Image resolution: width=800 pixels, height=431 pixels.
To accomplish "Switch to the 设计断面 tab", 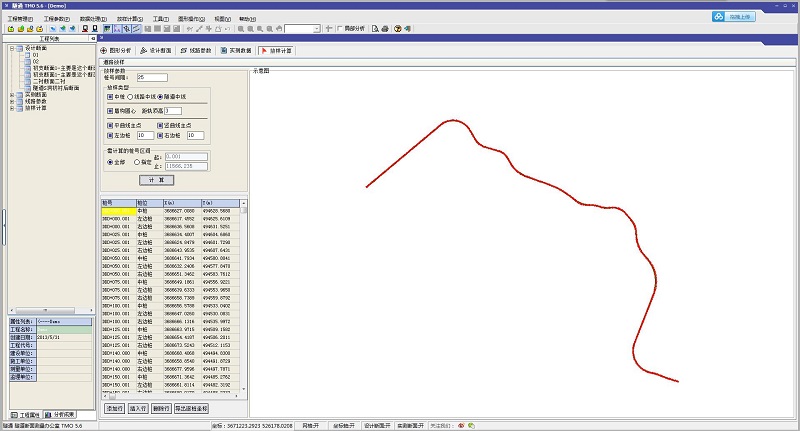I will tap(156, 50).
